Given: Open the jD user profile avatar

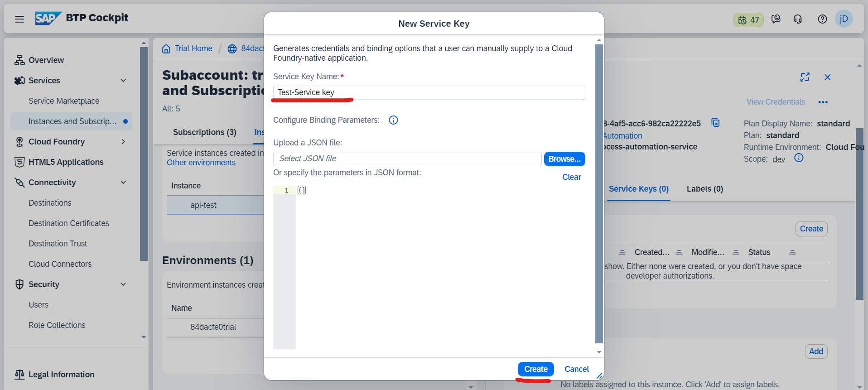Looking at the screenshot, I should (844, 19).
